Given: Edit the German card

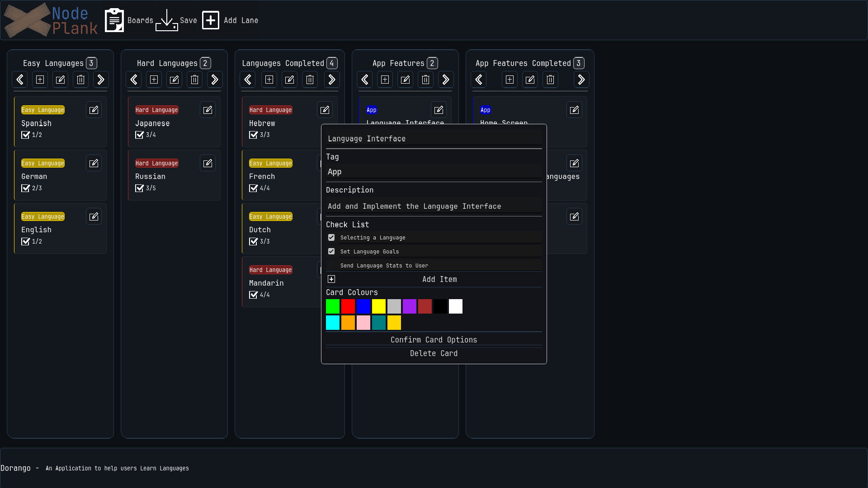Looking at the screenshot, I should tap(94, 163).
